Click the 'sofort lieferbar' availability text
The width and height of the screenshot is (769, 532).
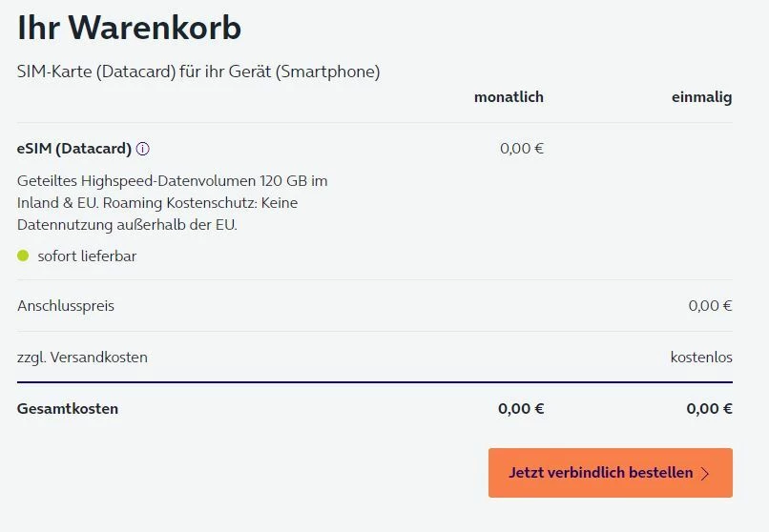[87, 256]
